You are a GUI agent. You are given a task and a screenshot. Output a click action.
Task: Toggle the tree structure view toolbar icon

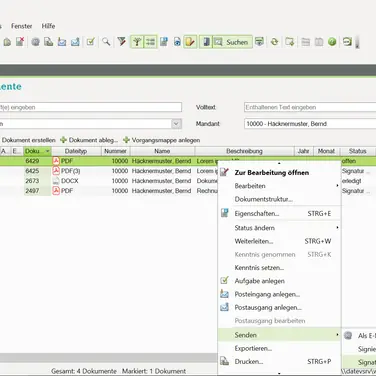pyautogui.click(x=137, y=42)
